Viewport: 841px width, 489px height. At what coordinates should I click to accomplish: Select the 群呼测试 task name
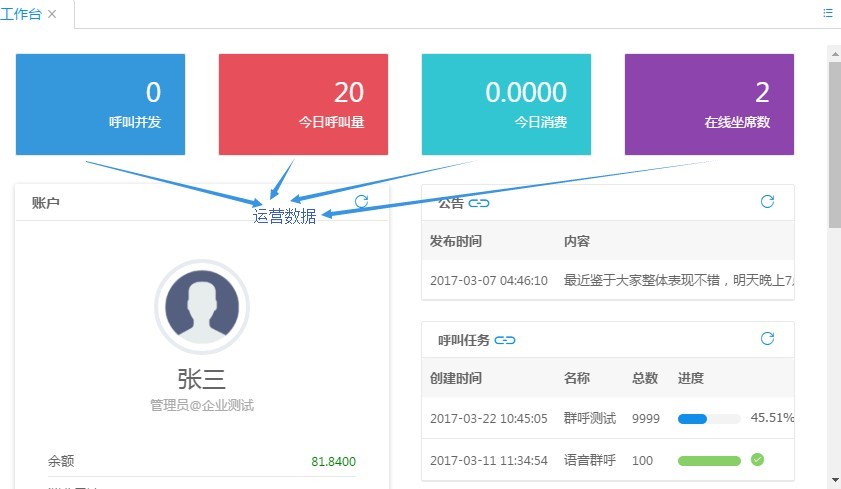coord(589,418)
